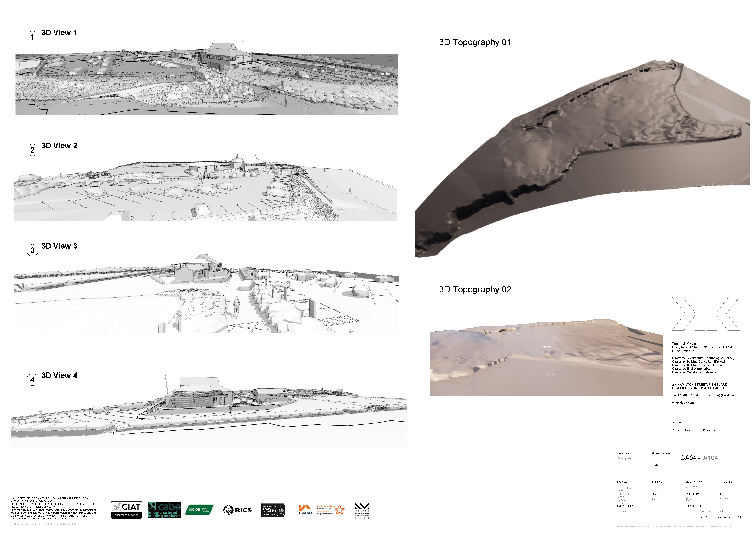Click the 'scale:' label
The image size is (756, 534).
point(655,466)
